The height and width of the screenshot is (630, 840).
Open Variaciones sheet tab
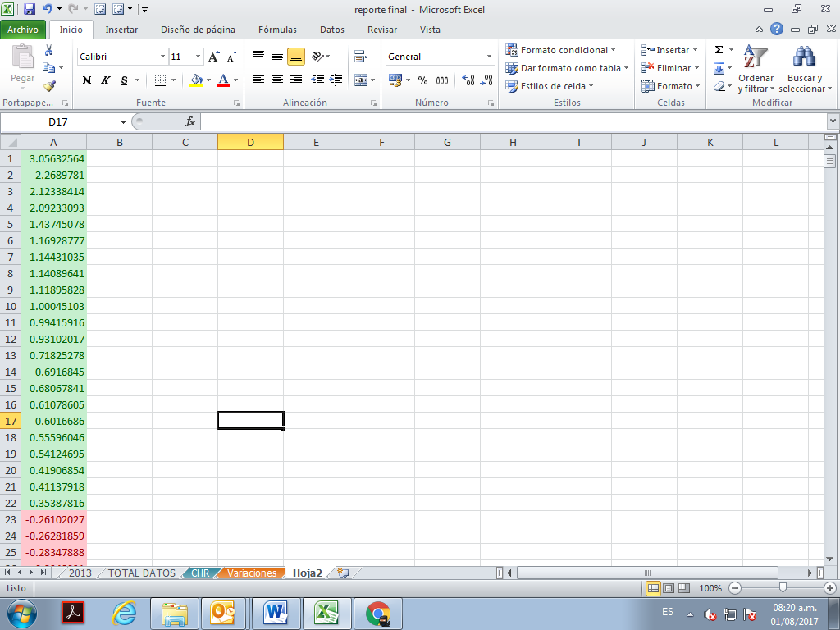pos(252,573)
